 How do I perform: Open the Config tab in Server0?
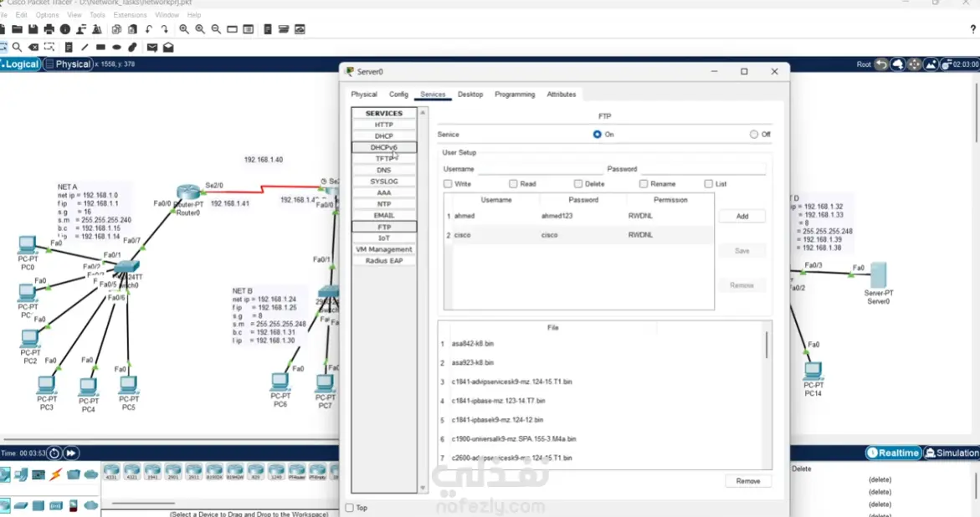pyautogui.click(x=398, y=95)
